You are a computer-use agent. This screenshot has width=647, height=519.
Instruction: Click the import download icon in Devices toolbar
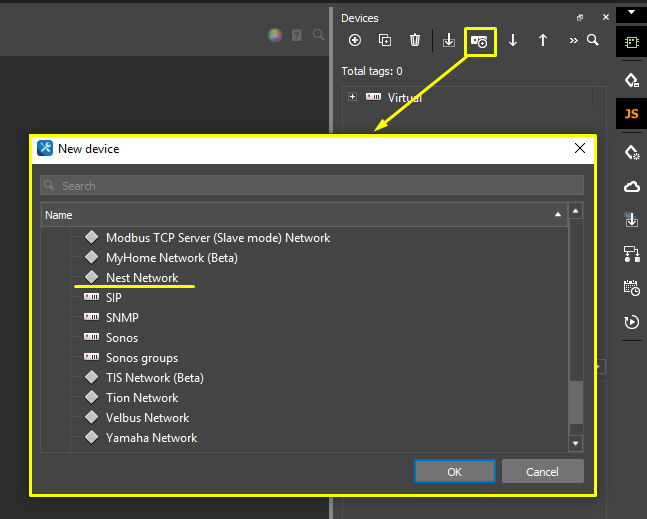[x=449, y=41]
